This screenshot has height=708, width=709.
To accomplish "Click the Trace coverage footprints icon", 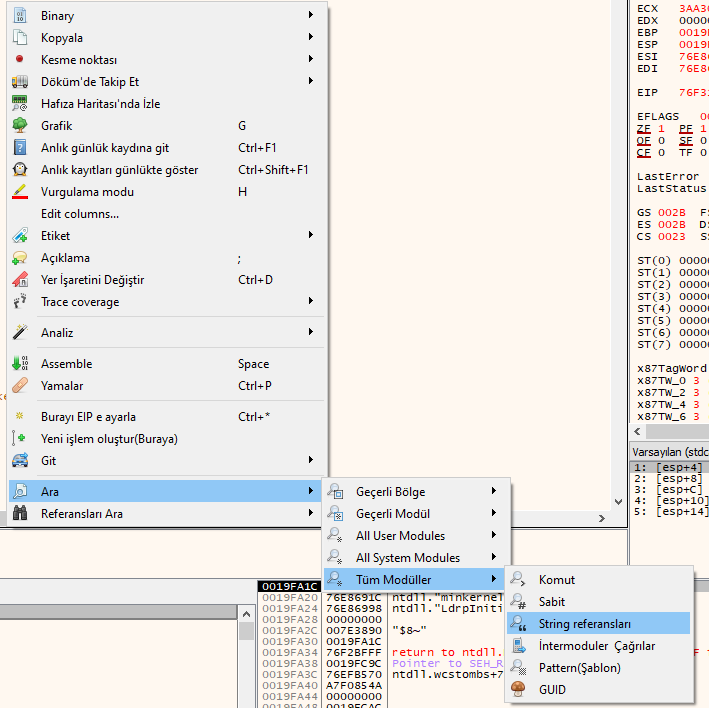I will (20, 301).
